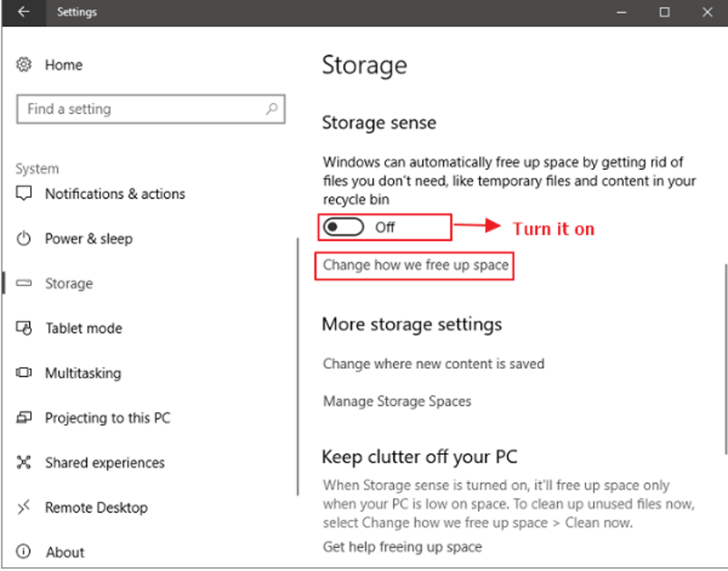Viewport: 728px width, 571px height.
Task: Select the Multitasking icon
Action: pos(24,373)
